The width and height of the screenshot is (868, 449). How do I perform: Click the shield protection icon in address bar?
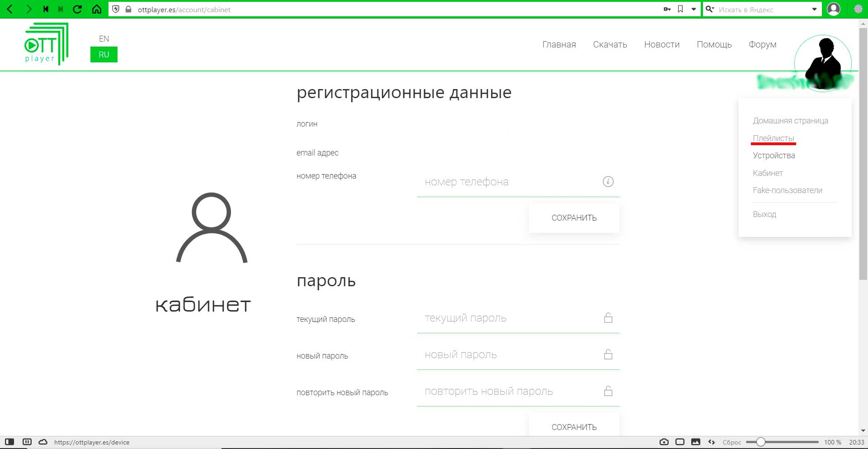116,9
